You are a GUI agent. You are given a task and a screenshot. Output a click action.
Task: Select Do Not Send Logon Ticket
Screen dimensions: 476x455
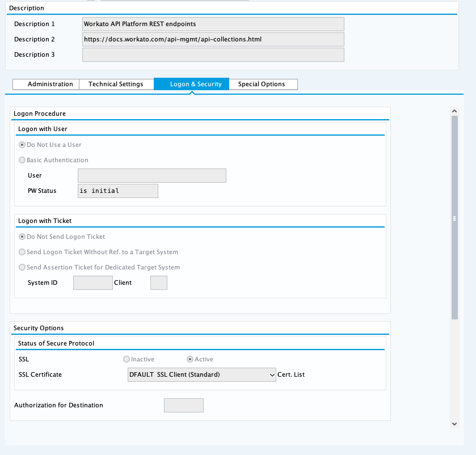click(x=22, y=237)
